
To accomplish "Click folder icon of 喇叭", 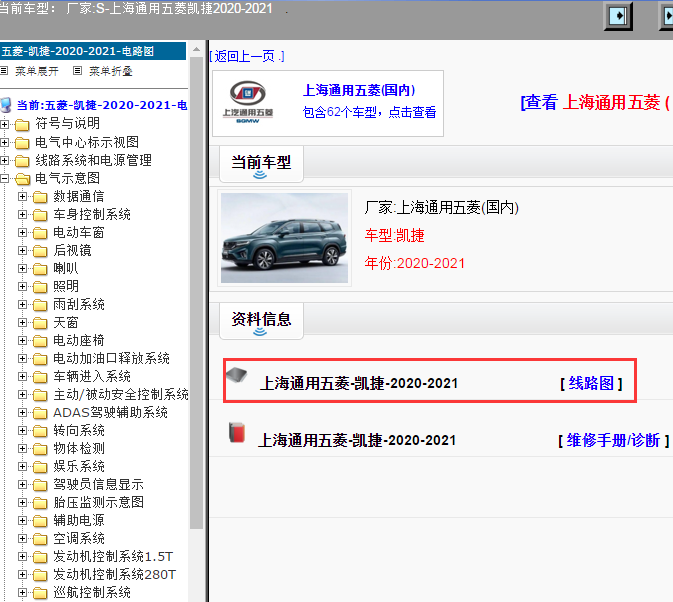I will coord(40,269).
